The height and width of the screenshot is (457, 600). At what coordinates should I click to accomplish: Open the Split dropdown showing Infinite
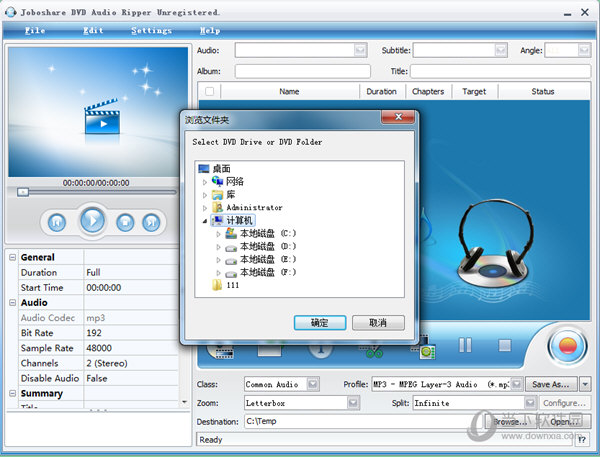(x=530, y=403)
